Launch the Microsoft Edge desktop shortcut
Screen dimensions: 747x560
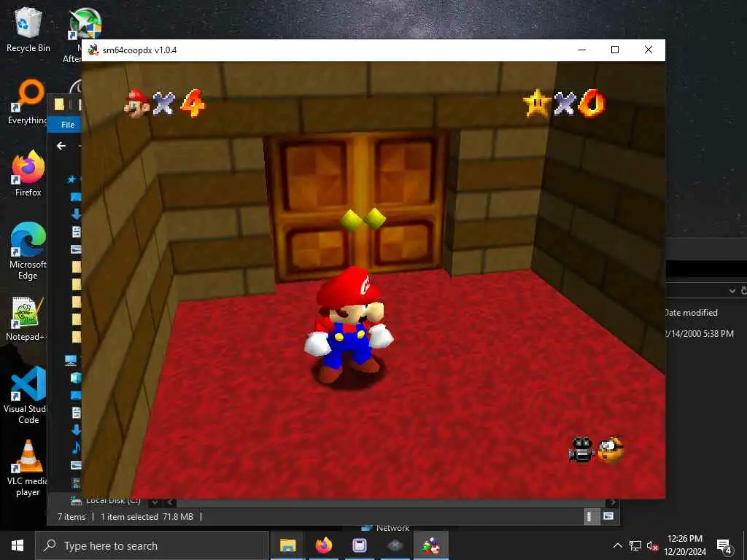click(x=28, y=251)
